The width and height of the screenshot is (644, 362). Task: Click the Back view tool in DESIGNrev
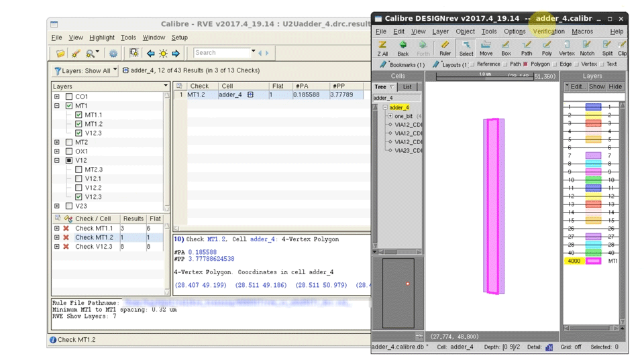tap(403, 48)
